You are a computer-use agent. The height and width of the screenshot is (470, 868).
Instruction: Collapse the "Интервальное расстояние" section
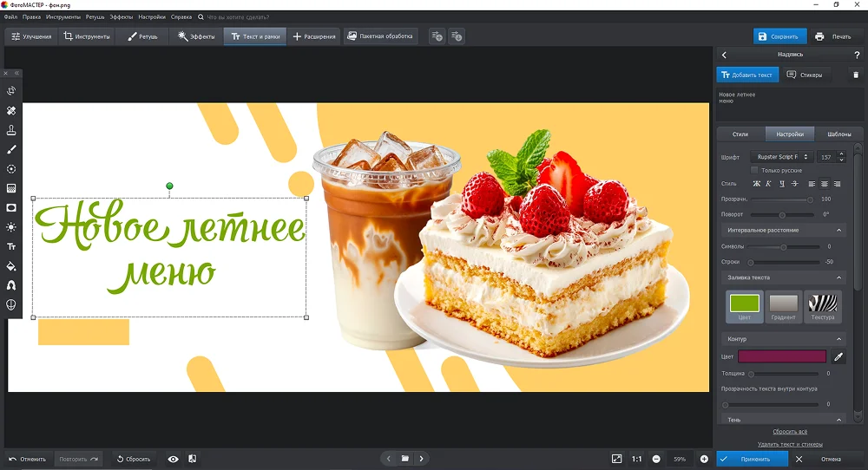pos(838,230)
